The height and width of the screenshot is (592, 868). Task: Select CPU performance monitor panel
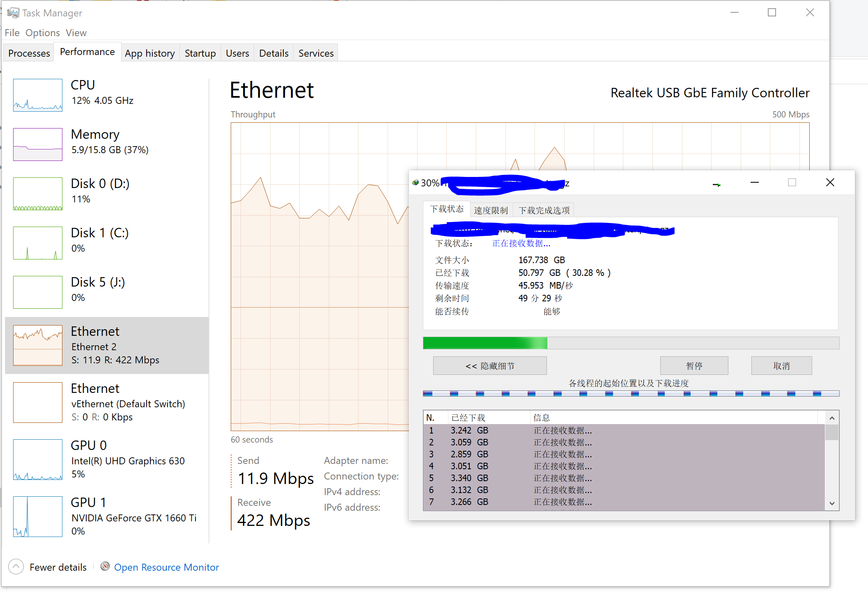pos(106,92)
